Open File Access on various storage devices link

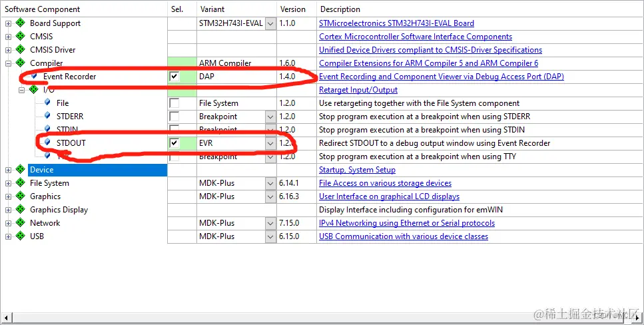(x=385, y=183)
